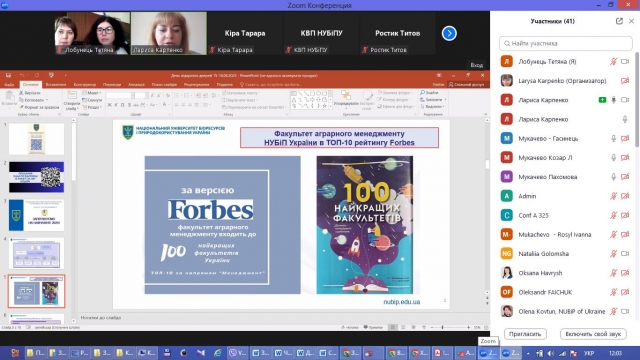Image resolution: width=640 pixels, height=360 pixels.
Task: Toggle microphone for Лобунець Тетяна (Я)
Action: (x=613, y=62)
